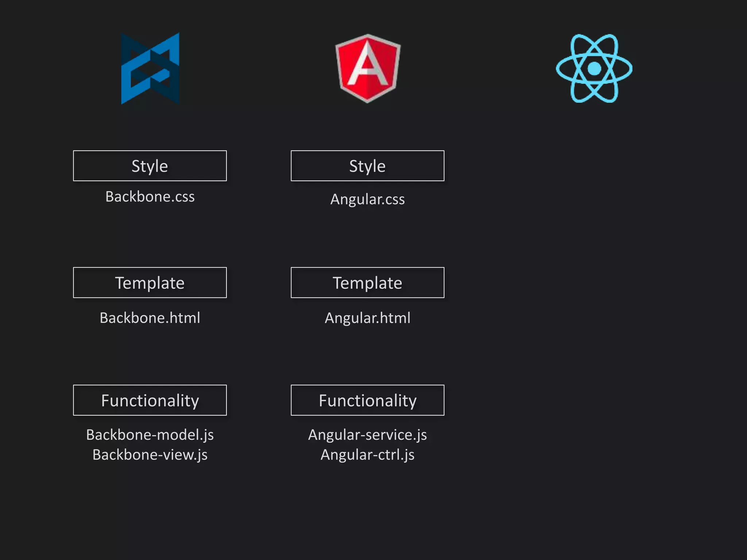747x560 pixels.
Task: Click the nucleus dot of React logo
Action: [594, 68]
